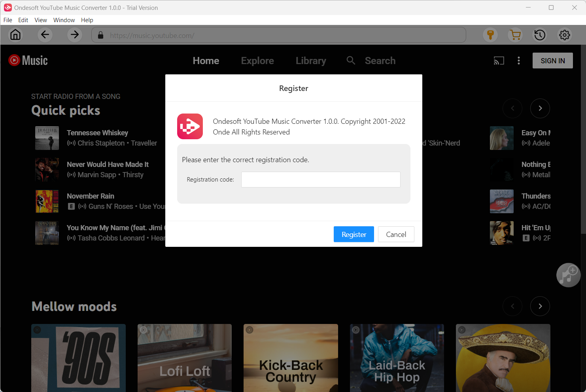
Task: Click Cancel in the Register dialog
Action: pos(396,234)
